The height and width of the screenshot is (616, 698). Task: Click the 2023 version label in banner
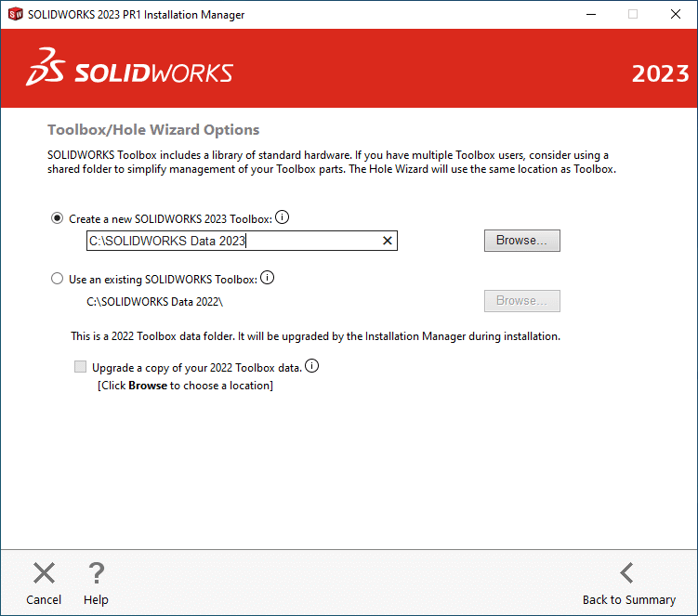pyautogui.click(x=660, y=73)
